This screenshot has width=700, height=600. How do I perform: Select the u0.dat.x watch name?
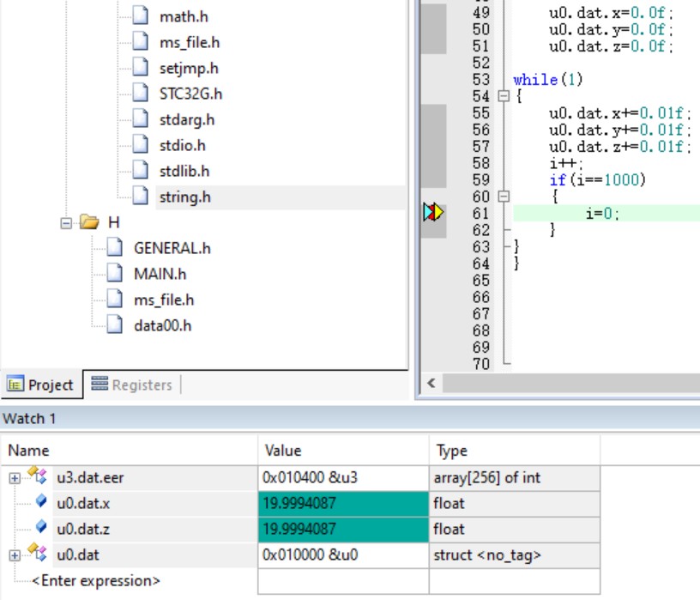[83, 504]
